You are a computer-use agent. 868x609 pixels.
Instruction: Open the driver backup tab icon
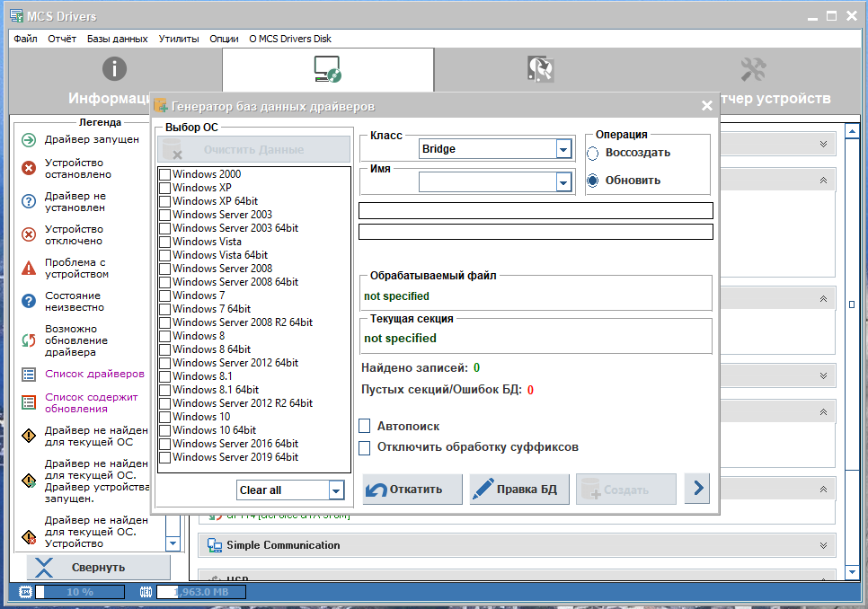540,69
